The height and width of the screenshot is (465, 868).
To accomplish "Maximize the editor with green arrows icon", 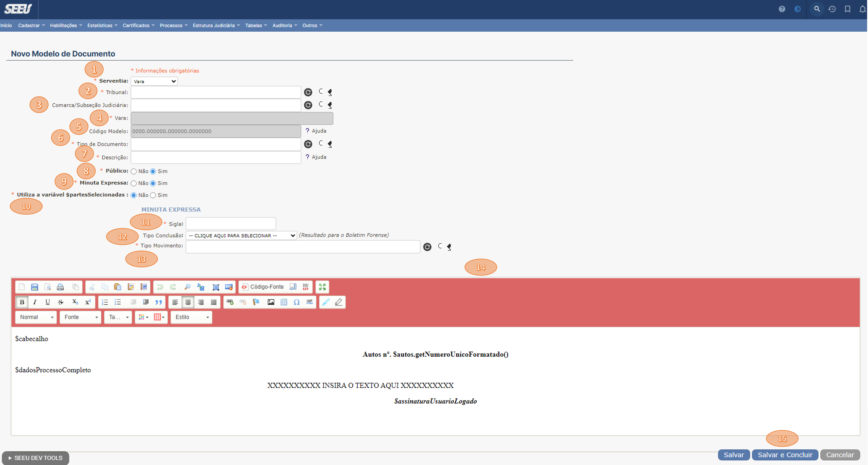I will (322, 287).
